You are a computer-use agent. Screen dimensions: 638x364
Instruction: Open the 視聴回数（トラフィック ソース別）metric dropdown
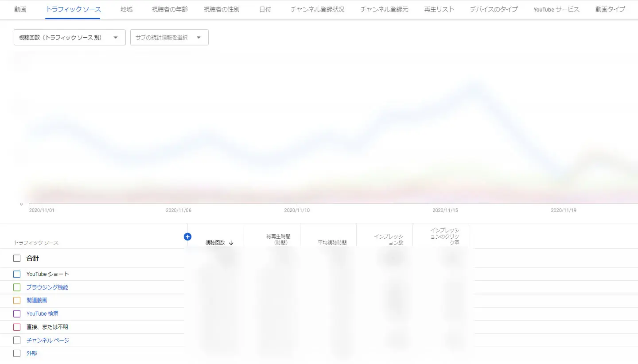(x=70, y=37)
